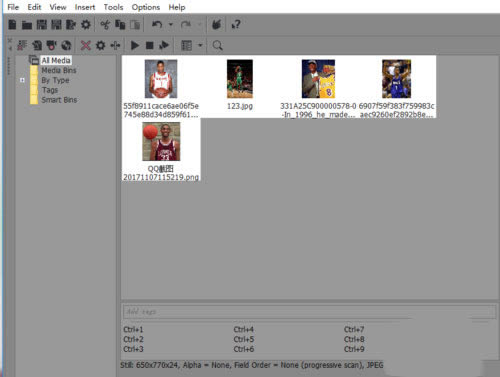Stop preview with the Stop button
500x377 pixels.
pos(150,45)
